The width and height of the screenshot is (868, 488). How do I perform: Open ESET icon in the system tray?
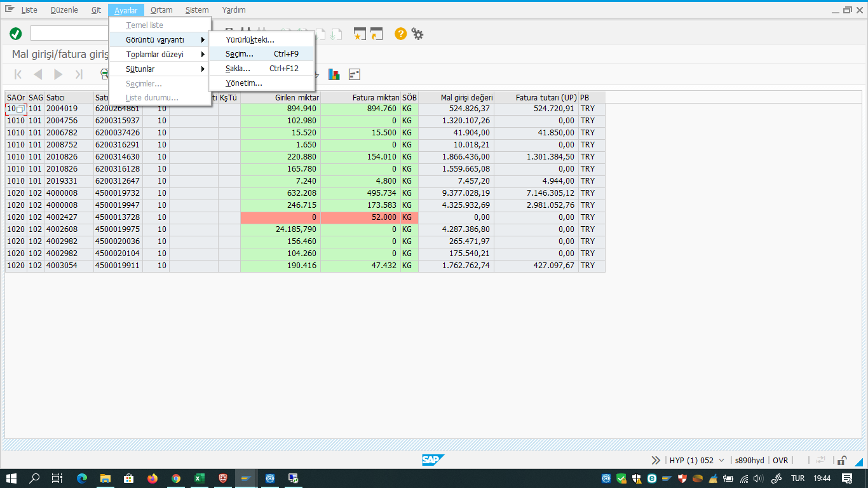click(x=652, y=478)
